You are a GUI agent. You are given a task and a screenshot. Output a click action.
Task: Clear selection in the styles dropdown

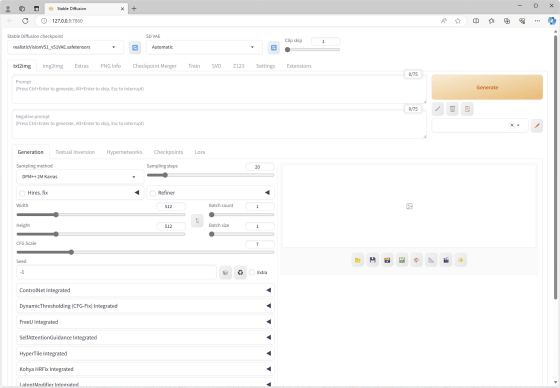click(x=512, y=125)
